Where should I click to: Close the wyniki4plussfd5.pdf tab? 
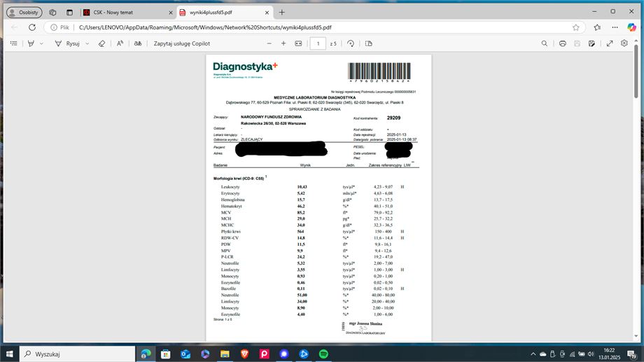click(x=267, y=13)
